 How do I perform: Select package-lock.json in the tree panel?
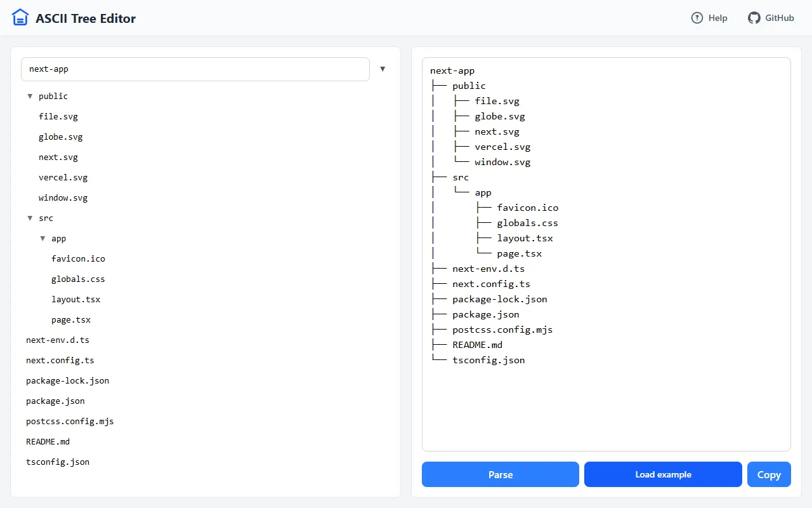67,381
